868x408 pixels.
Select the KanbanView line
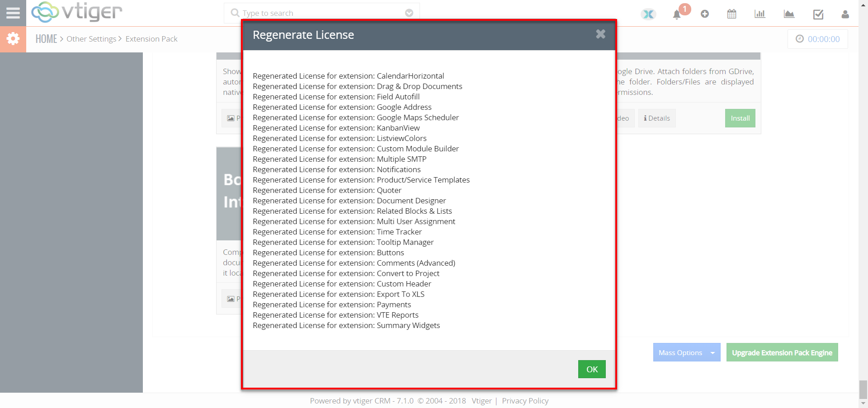[x=336, y=128]
